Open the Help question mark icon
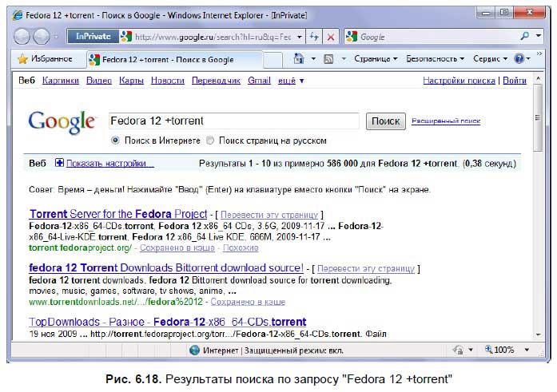The height and width of the screenshot is (392, 557). point(519,59)
